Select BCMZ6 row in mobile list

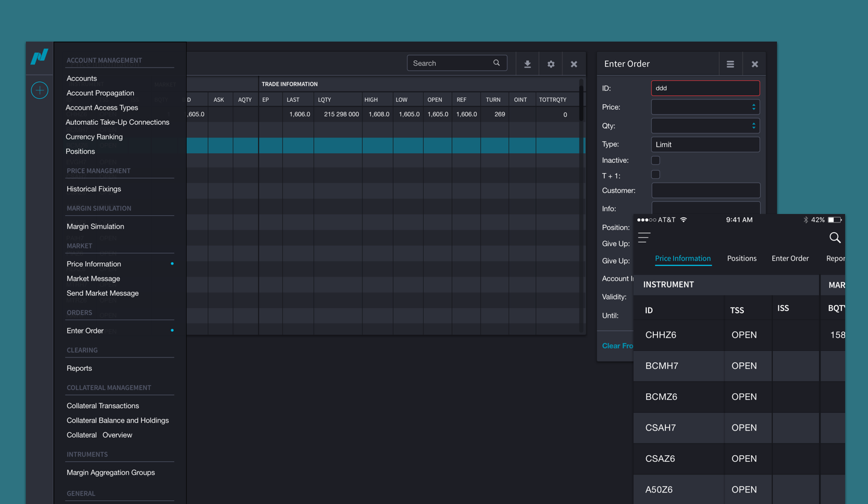(x=739, y=397)
